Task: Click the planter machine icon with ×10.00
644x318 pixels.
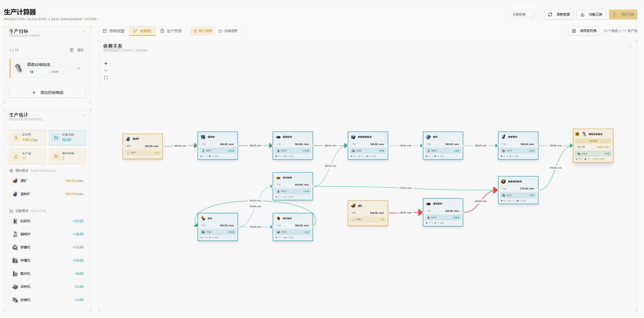Action: tap(15, 261)
